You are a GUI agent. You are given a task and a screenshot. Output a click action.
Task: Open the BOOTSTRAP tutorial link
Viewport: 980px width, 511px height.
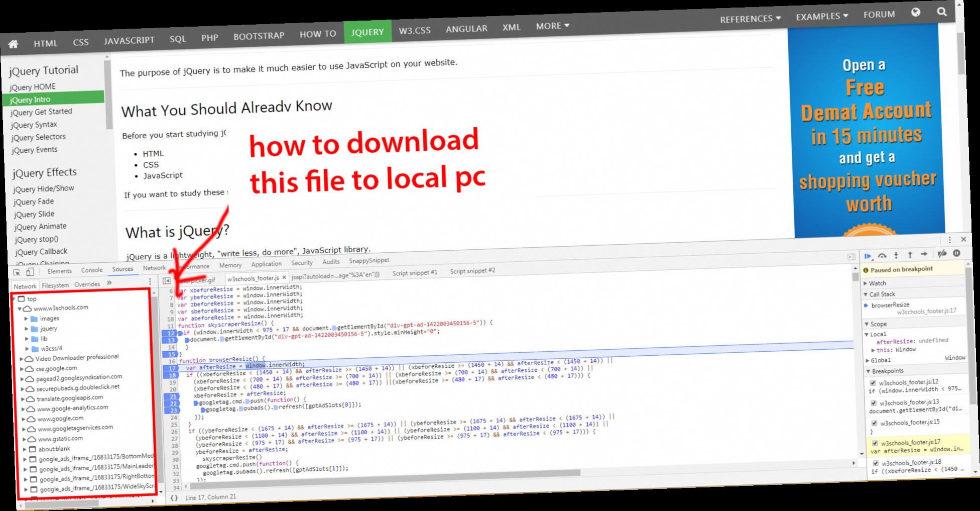click(259, 36)
